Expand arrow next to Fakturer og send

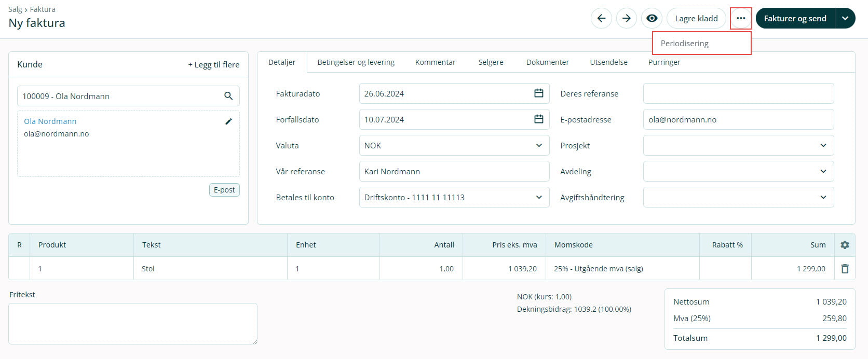[845, 19]
